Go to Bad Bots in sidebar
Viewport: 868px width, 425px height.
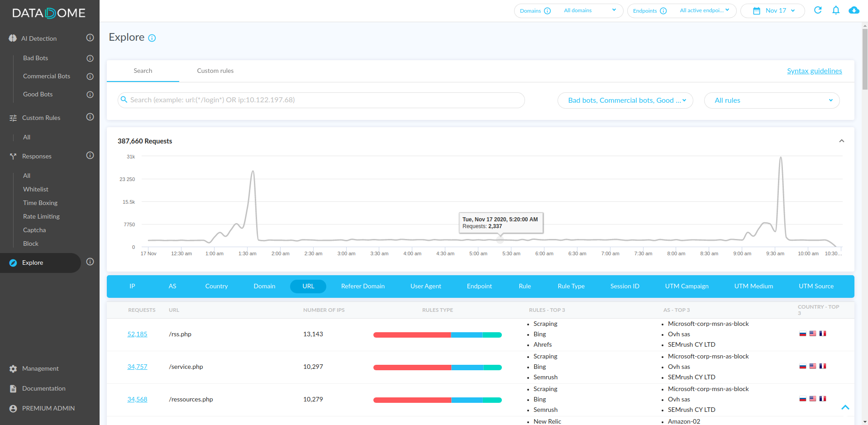pyautogui.click(x=35, y=58)
